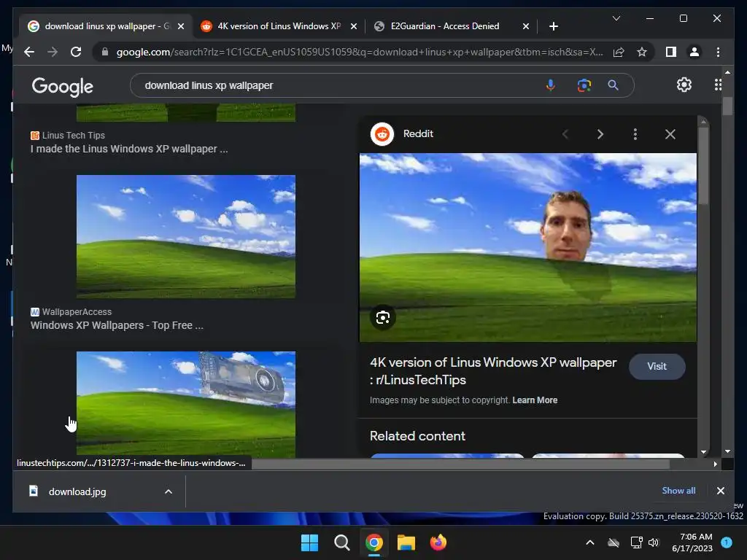Click the Visit button

[657, 366]
